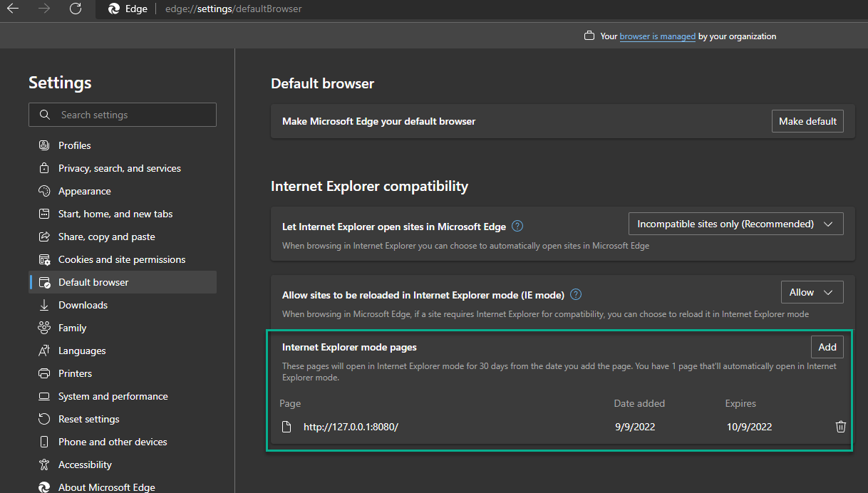This screenshot has width=868, height=493.
Task: Click the managed briefcase icon
Action: coord(589,36)
